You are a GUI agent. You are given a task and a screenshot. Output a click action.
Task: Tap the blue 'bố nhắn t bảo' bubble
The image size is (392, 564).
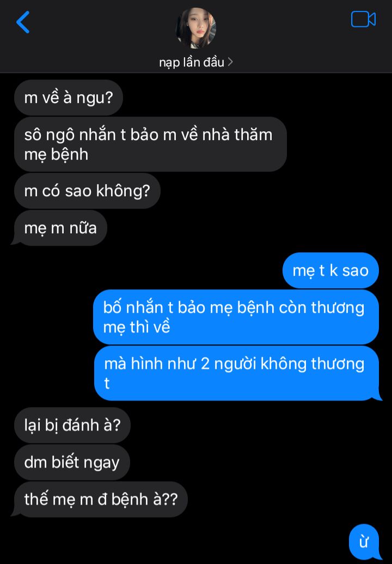point(236,317)
